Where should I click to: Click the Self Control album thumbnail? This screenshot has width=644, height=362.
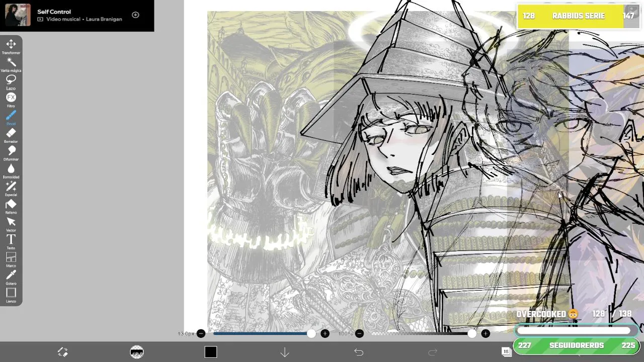coord(18,15)
